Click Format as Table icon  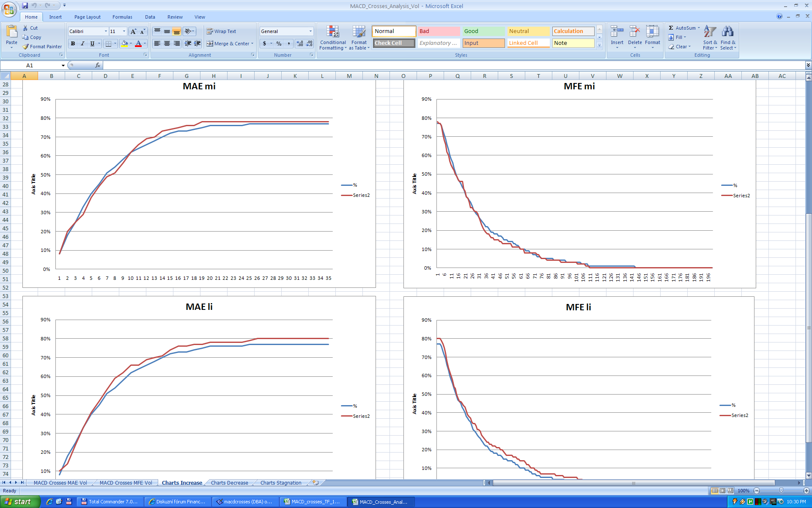point(359,32)
